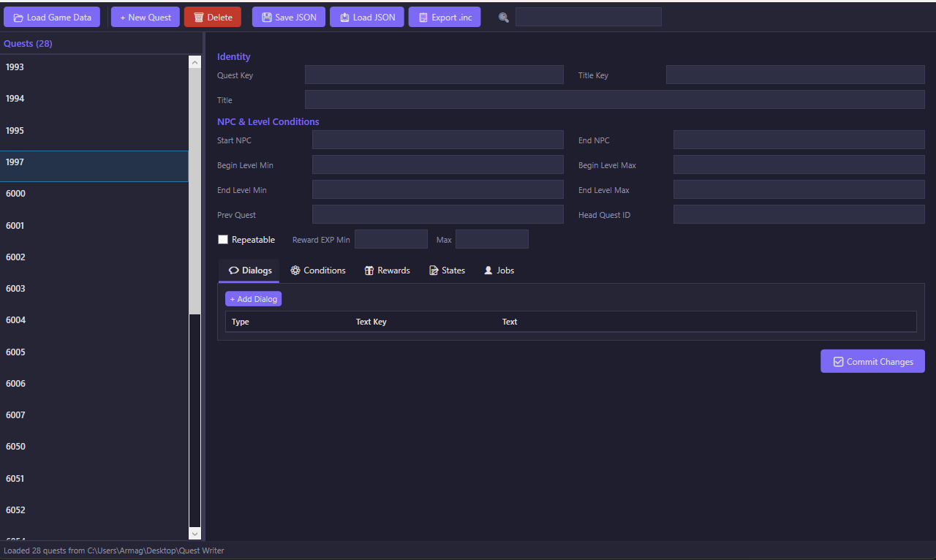Click the Begin Level Min field
Screen dimensions: 936x560
[438, 164]
